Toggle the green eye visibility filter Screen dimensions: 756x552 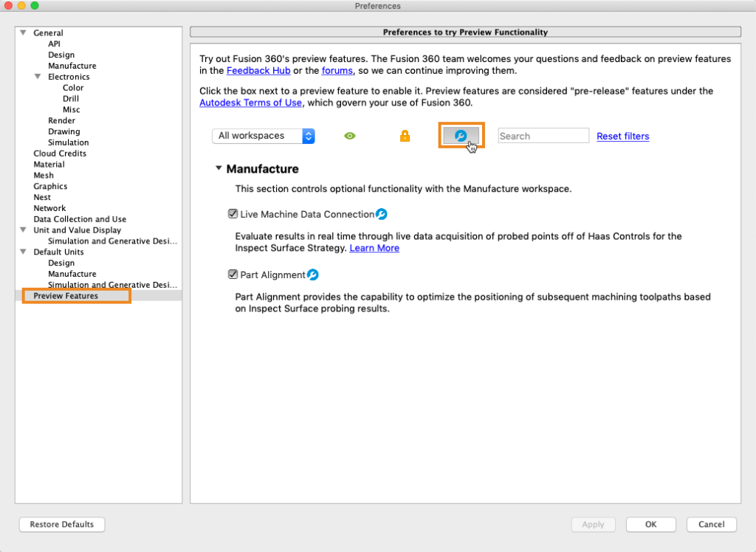coord(350,136)
